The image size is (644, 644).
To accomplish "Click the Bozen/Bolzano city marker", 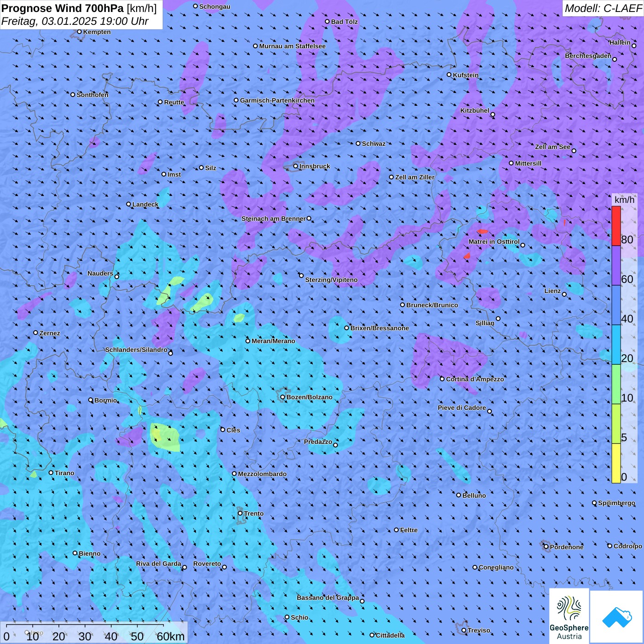I will (x=282, y=397).
